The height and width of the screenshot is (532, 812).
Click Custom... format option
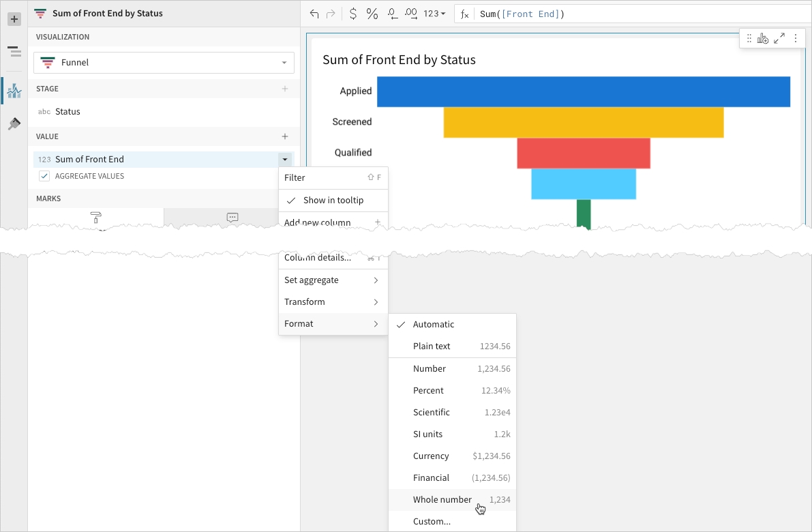pos(432,522)
